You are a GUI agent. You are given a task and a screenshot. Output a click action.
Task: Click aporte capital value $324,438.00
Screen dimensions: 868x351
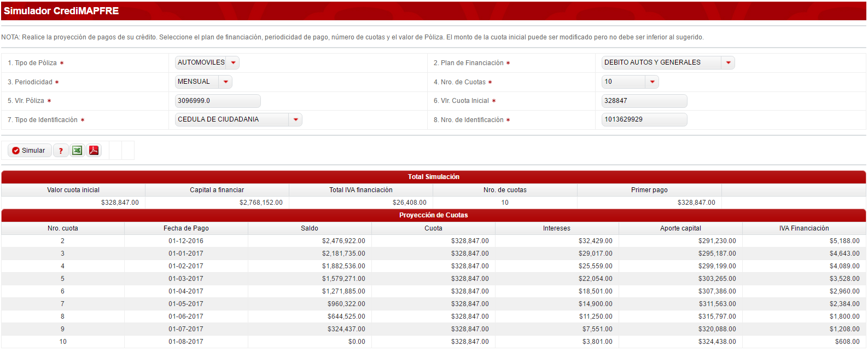[x=717, y=342]
